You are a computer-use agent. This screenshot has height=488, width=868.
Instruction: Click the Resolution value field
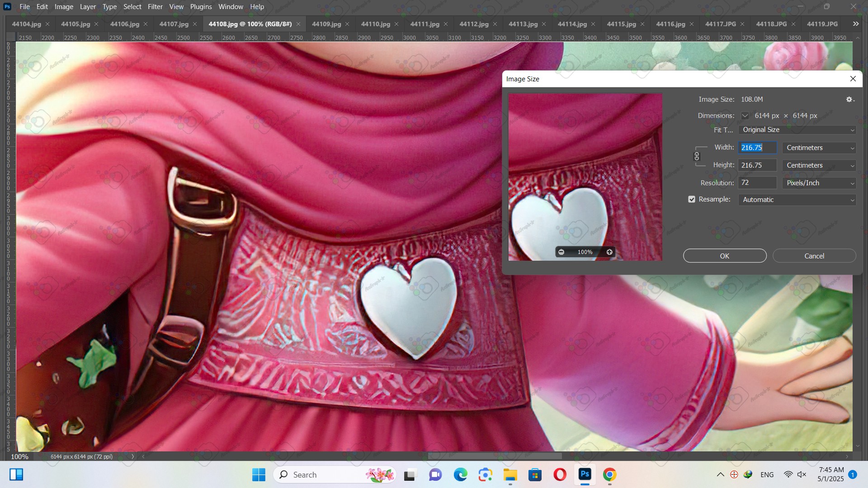pos(758,183)
